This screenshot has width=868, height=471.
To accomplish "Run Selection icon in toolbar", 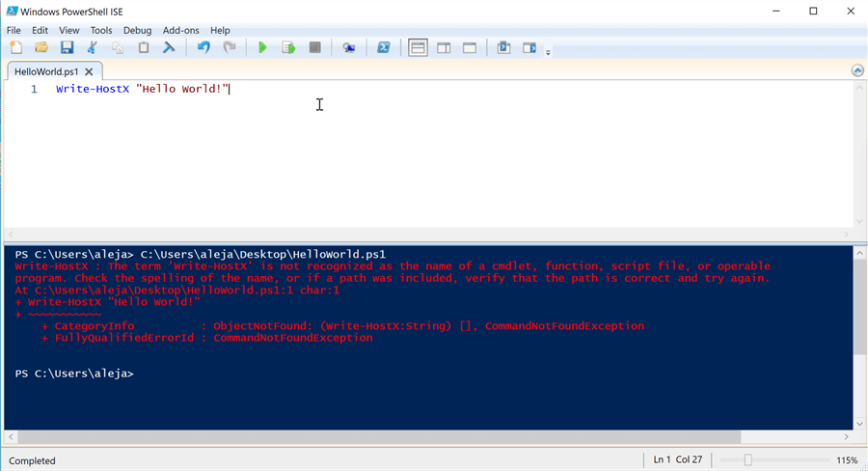I will click(x=288, y=47).
